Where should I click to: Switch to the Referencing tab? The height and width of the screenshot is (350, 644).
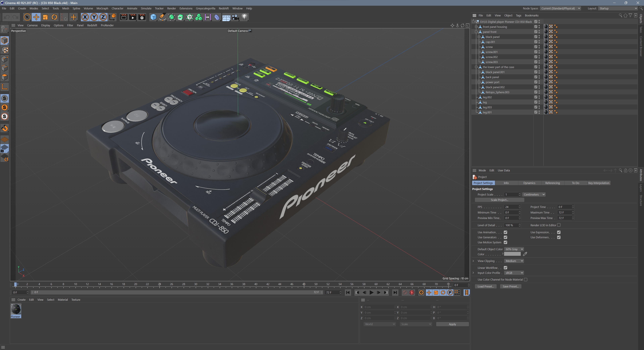pos(552,183)
